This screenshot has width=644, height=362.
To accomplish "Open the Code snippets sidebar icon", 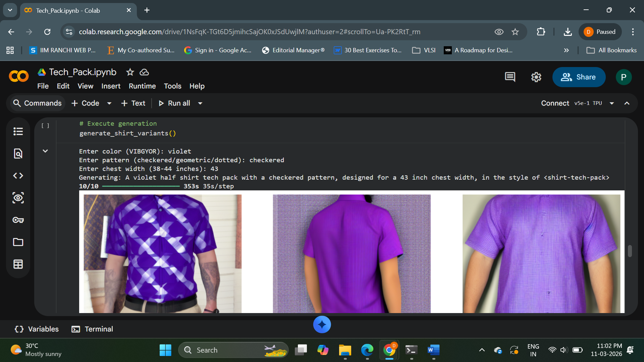I will click(18, 176).
